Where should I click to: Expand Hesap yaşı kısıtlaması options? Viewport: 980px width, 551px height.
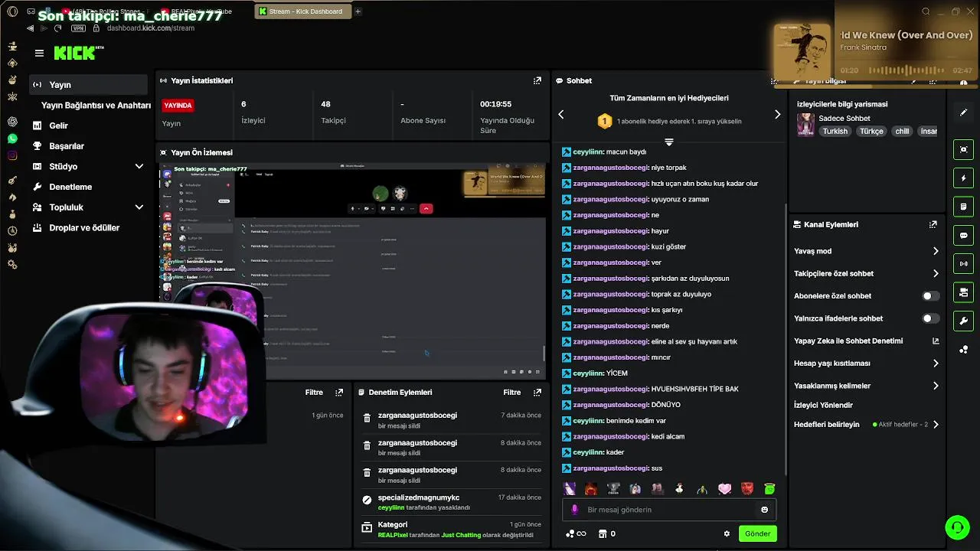935,364
